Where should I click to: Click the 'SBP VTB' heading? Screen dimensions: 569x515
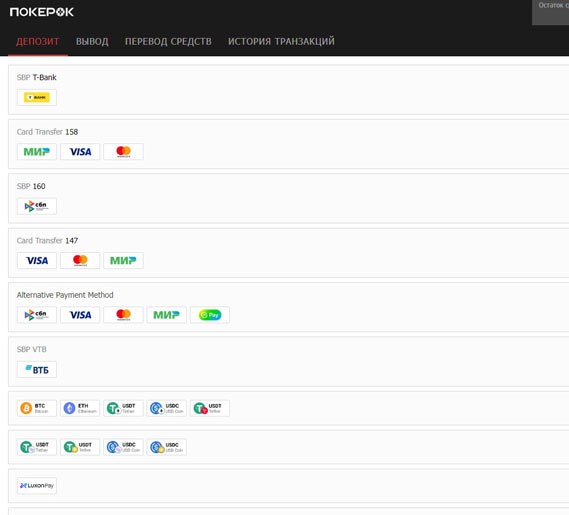(x=32, y=350)
